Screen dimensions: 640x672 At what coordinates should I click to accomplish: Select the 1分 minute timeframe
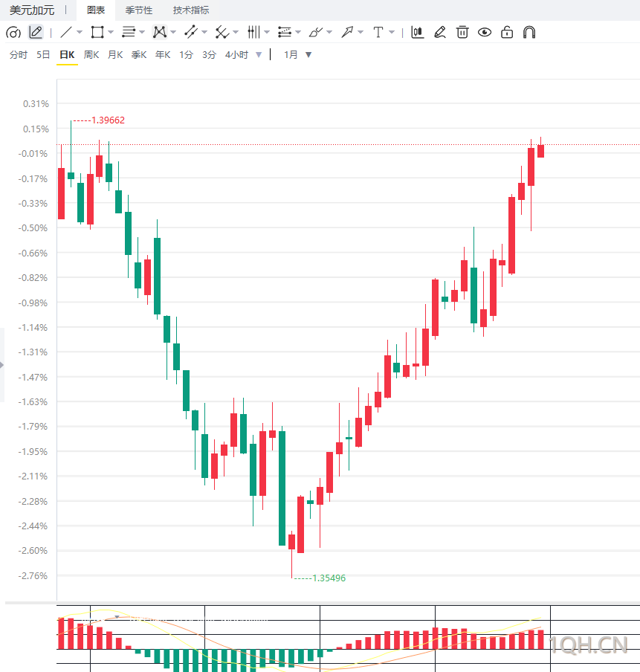[187, 55]
